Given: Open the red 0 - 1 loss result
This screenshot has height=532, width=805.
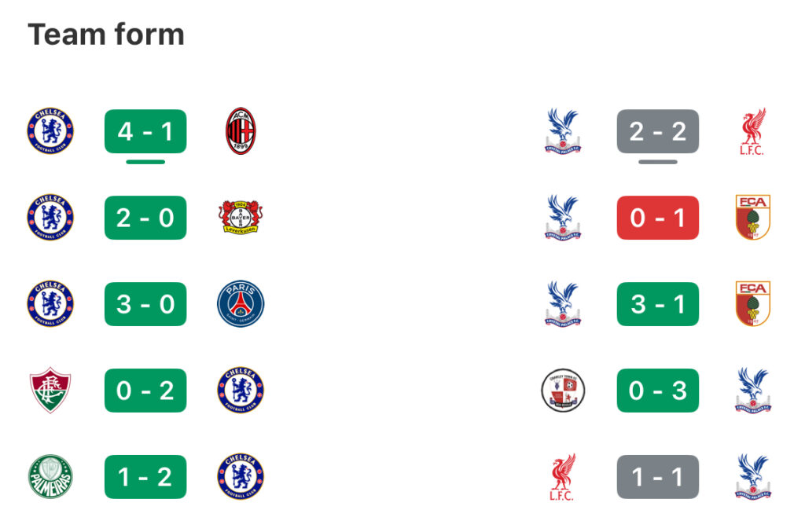Looking at the screenshot, I should (x=658, y=218).
